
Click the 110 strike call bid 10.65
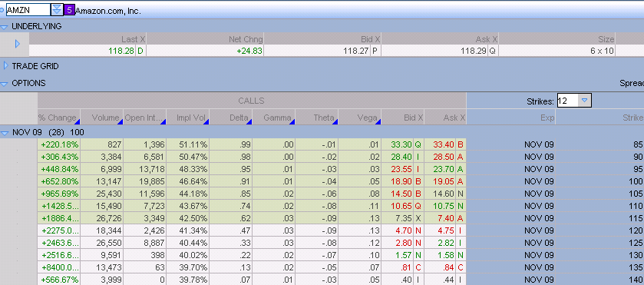401,206
